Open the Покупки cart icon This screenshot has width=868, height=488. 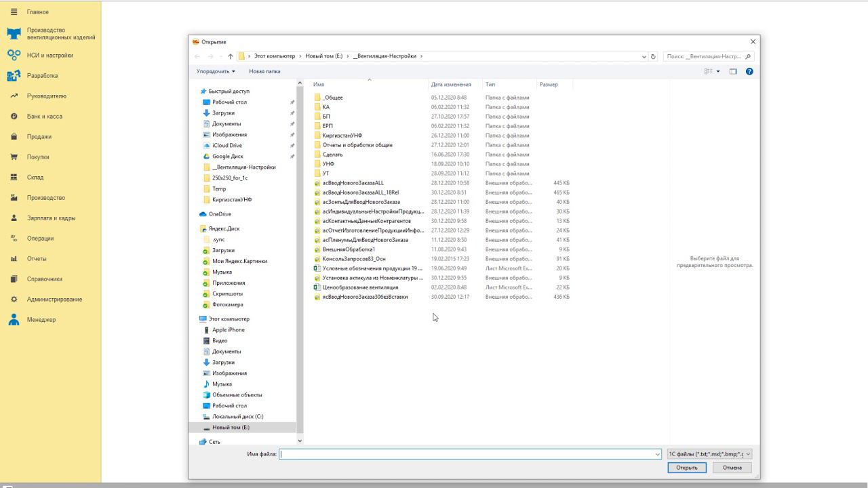[14, 157]
